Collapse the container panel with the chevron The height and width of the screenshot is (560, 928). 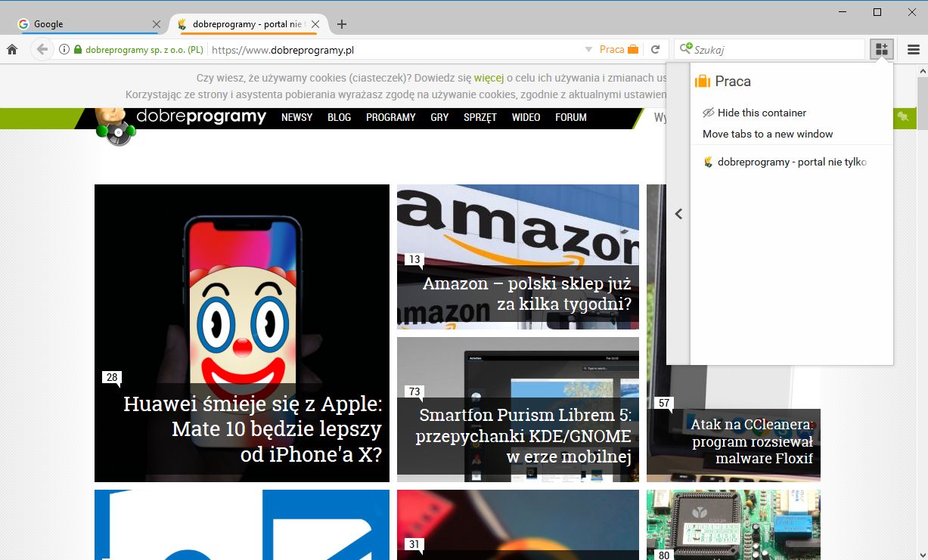pyautogui.click(x=678, y=214)
